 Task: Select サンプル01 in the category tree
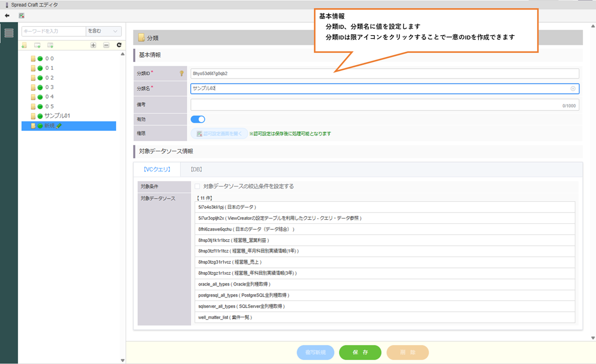click(x=57, y=116)
